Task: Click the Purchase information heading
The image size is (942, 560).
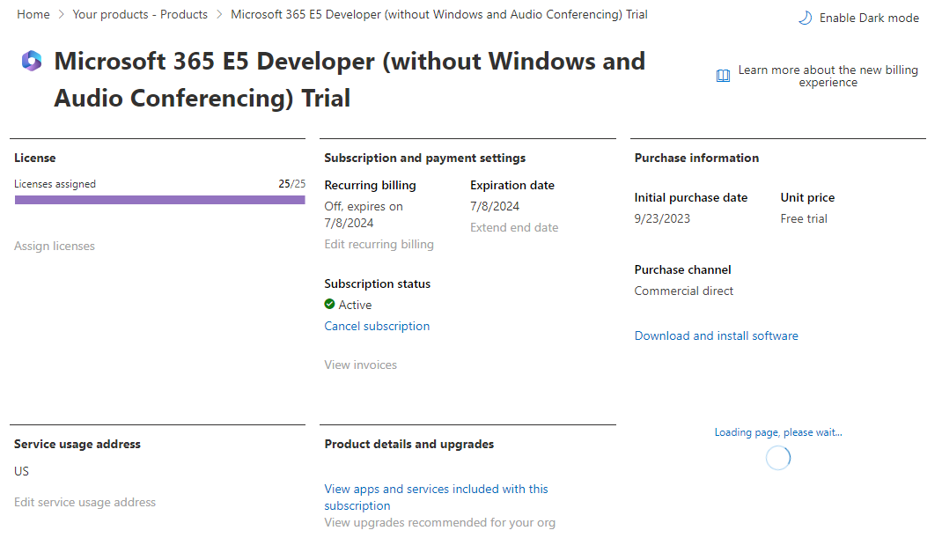Action: click(x=696, y=158)
